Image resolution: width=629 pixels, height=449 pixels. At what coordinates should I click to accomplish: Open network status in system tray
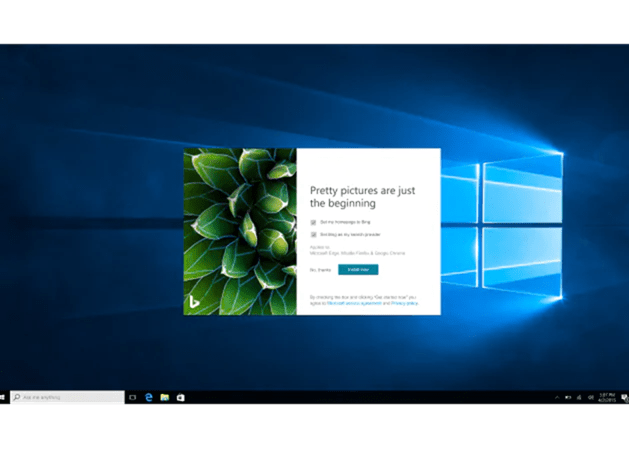pos(579,397)
